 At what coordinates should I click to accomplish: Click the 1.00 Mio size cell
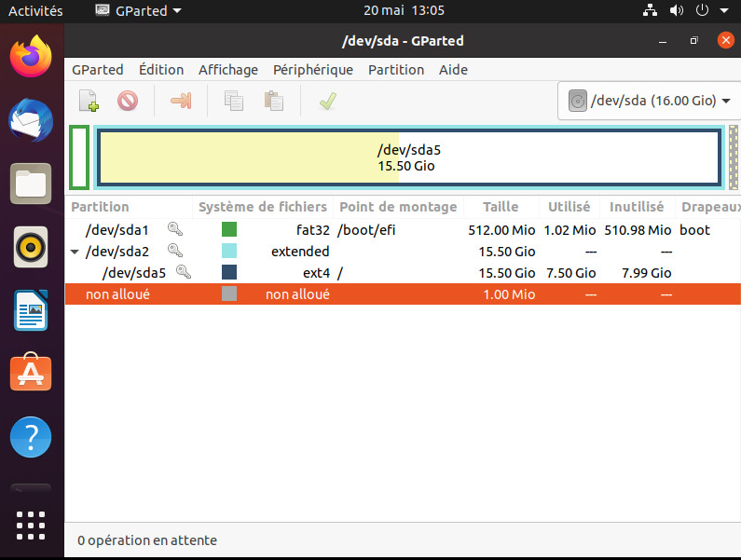pyautogui.click(x=509, y=294)
